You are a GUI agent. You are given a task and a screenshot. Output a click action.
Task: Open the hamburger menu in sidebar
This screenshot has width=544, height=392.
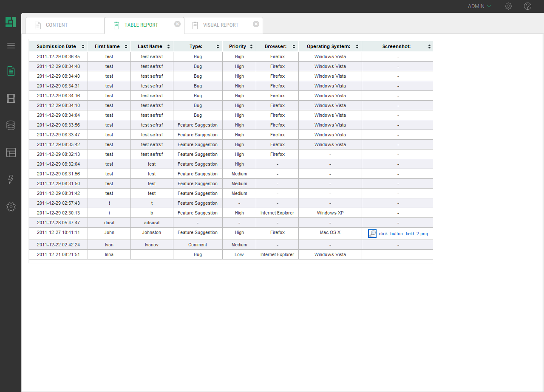pos(11,46)
